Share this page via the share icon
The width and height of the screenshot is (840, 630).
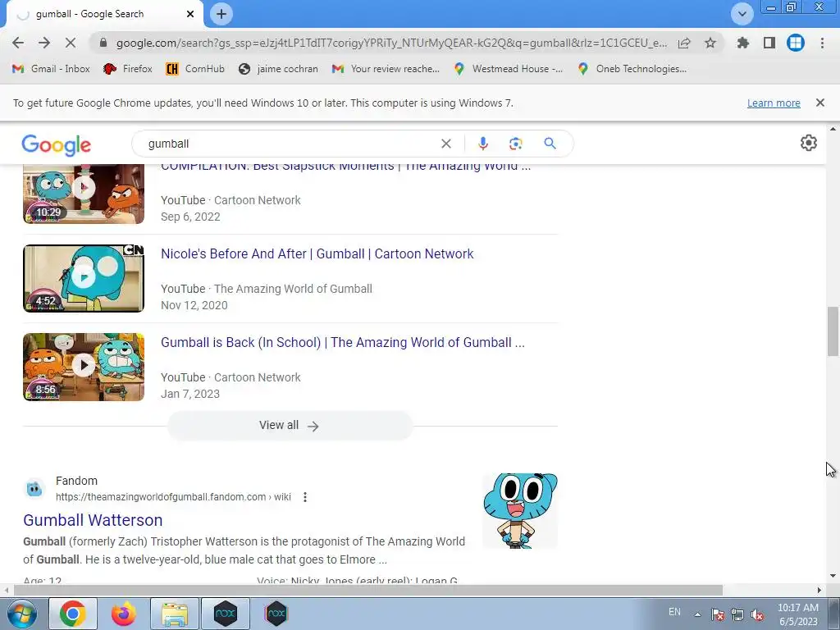tap(684, 43)
